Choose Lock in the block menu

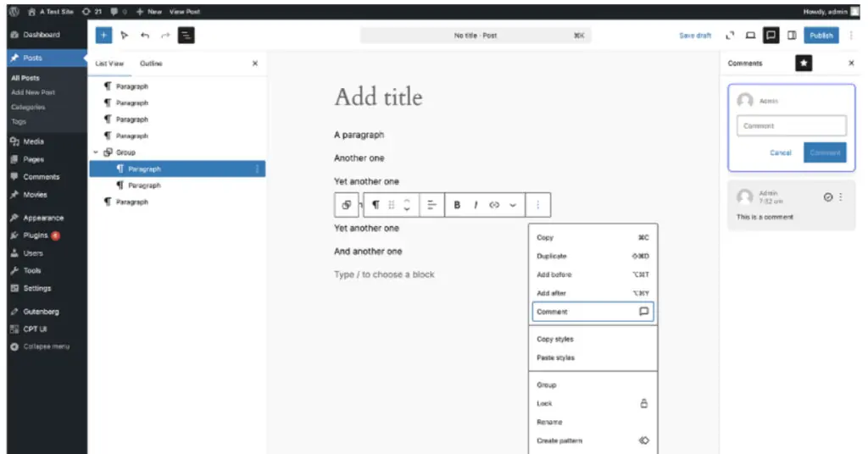593,404
